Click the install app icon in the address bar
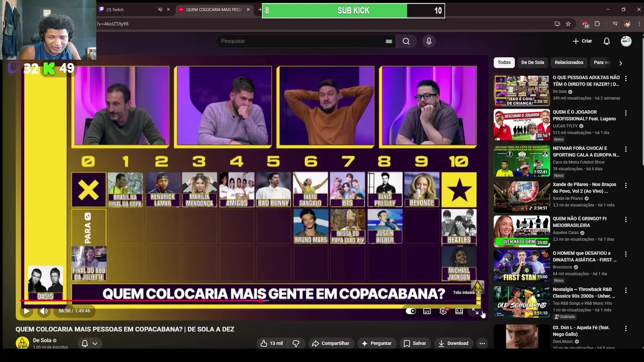Screen dimensions: 644x362 point(557,24)
